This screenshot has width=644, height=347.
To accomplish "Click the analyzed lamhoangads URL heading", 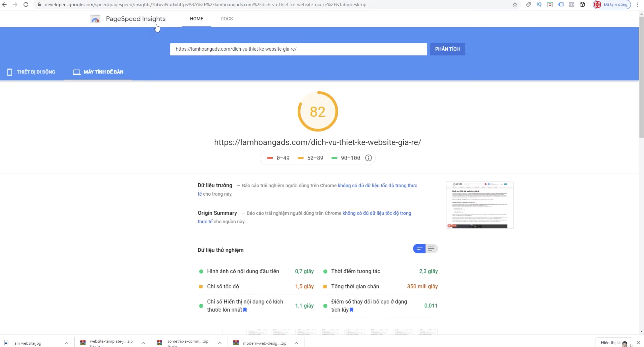I will [318, 142].
